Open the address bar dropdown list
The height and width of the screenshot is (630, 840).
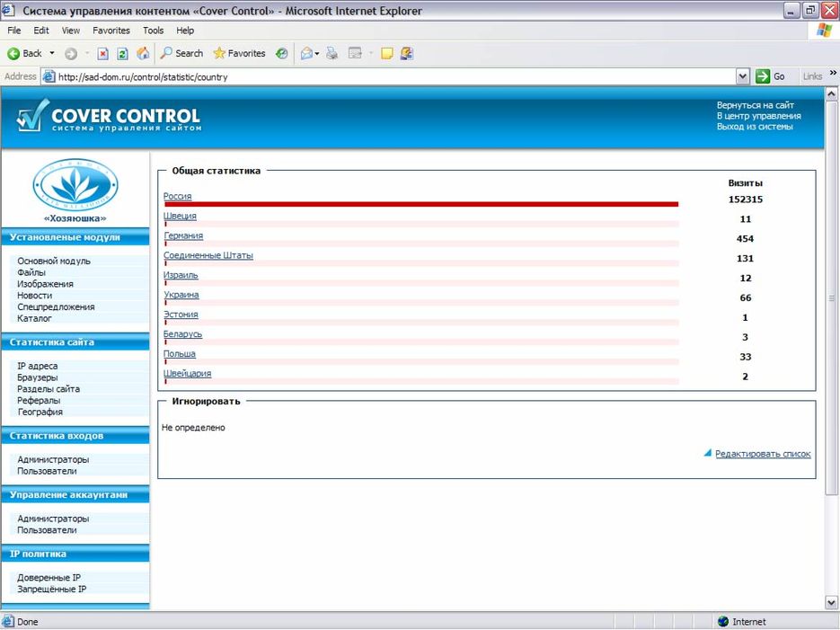coord(743,76)
